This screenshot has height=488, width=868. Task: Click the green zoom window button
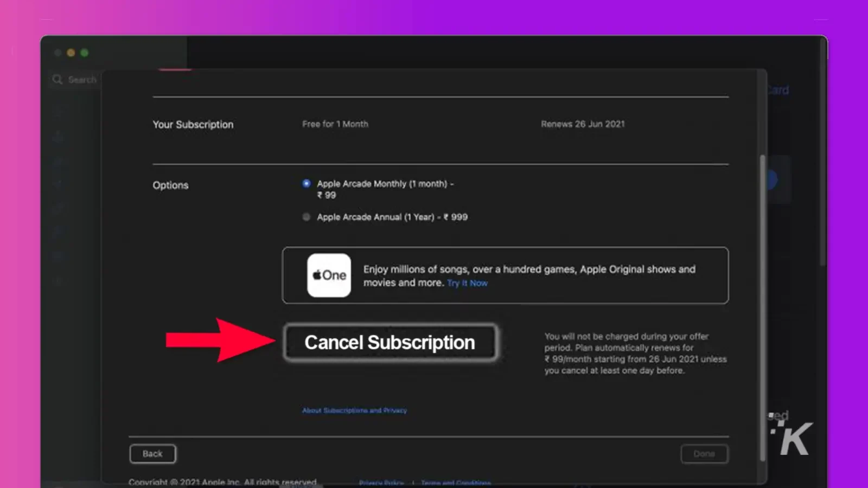pyautogui.click(x=84, y=53)
